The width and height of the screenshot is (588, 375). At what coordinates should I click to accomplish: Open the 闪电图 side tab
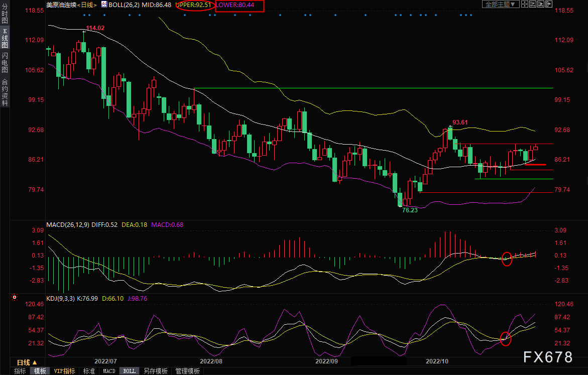pyautogui.click(x=5, y=63)
